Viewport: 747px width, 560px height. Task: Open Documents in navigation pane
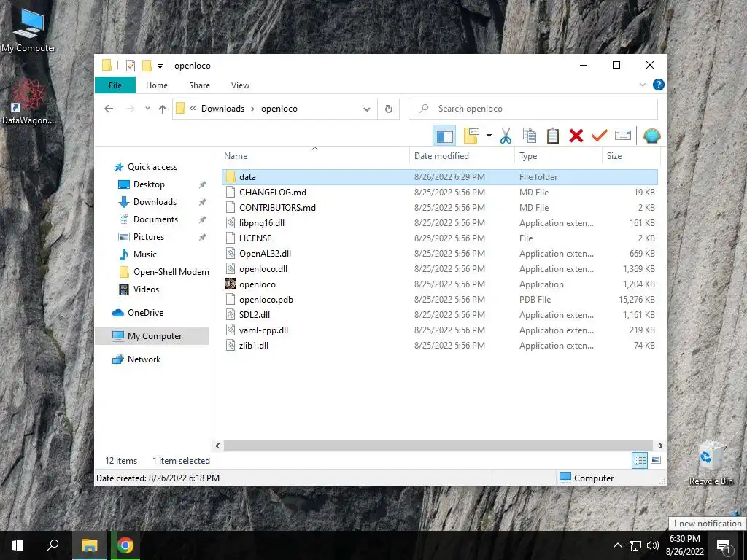[155, 219]
